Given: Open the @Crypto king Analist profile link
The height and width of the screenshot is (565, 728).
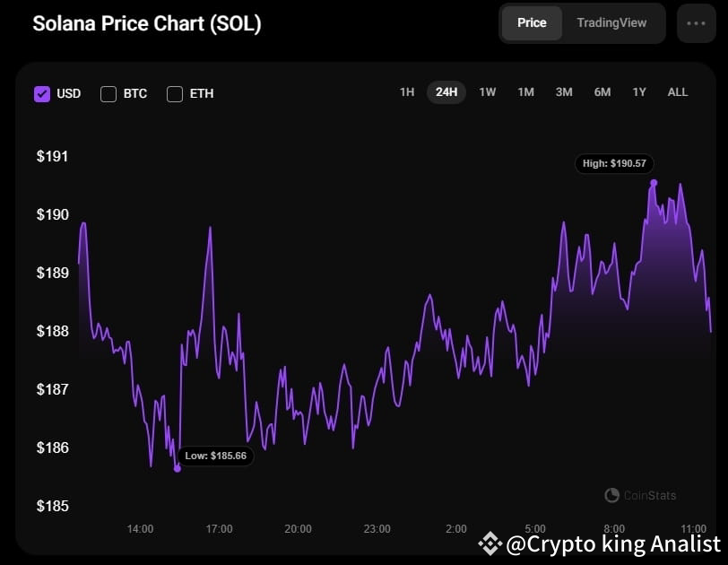Looking at the screenshot, I should (x=613, y=543).
